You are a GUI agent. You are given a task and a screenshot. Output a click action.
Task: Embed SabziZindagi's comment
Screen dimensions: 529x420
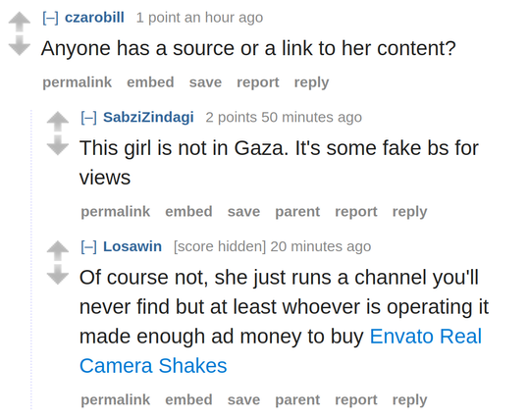point(188,212)
